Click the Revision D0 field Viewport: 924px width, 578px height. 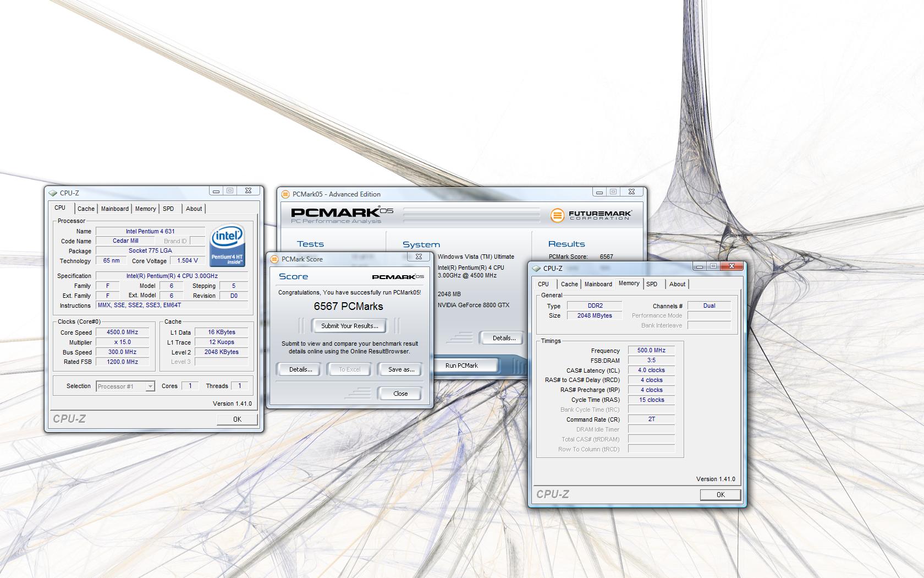coord(234,296)
